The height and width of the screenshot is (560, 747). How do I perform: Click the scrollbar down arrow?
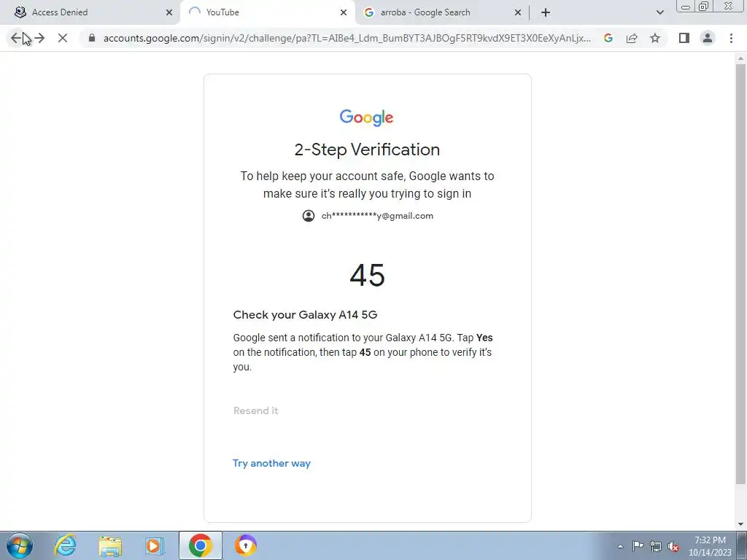click(740, 524)
